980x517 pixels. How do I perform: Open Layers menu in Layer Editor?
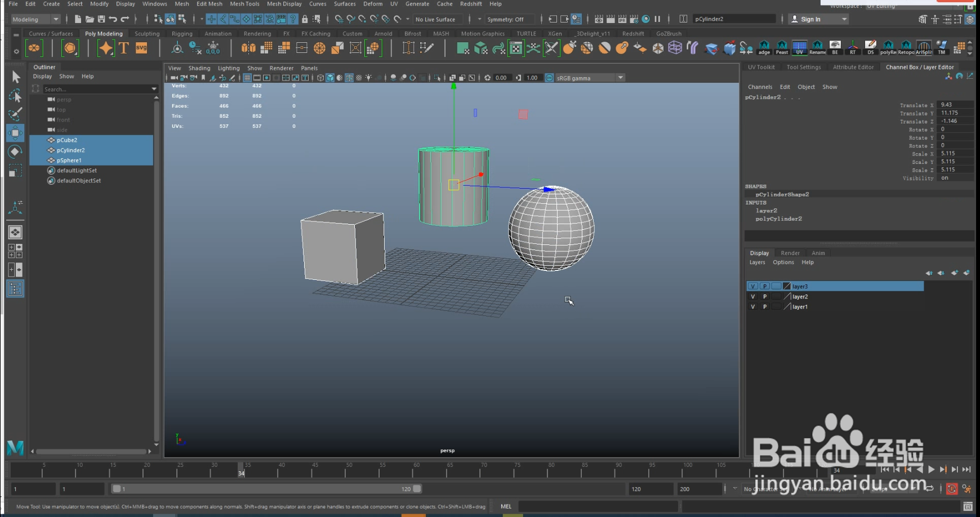pos(757,262)
